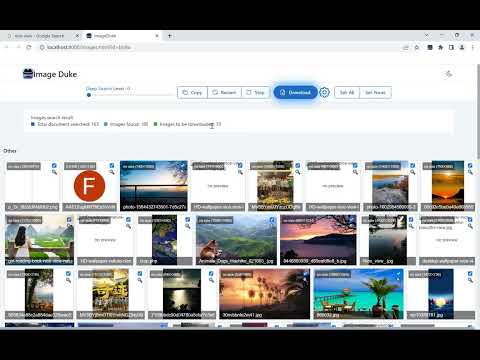Zoom the red F logo image with its magnifier
The width and height of the screenshot is (480, 360).
(112, 172)
